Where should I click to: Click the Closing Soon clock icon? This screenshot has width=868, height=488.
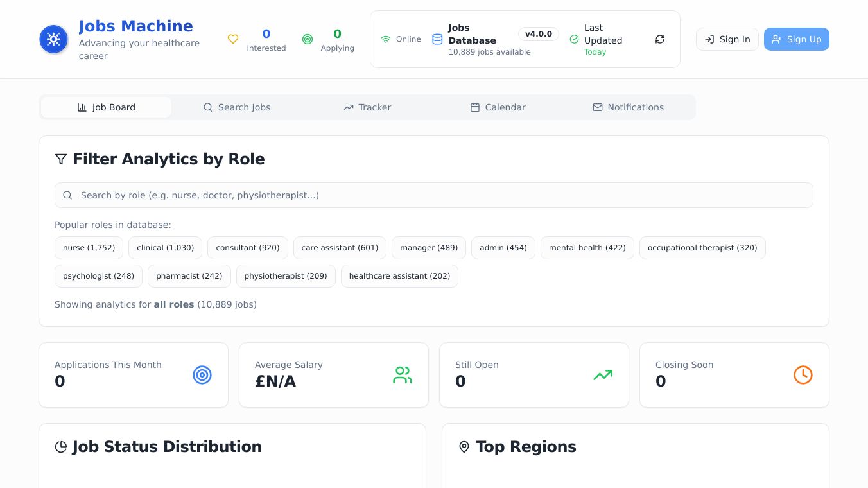(803, 375)
